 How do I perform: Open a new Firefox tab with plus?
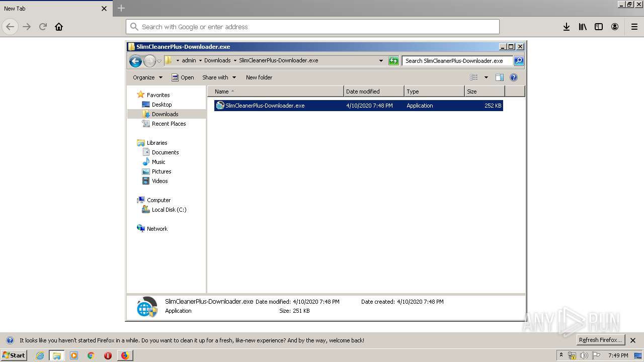[121, 8]
